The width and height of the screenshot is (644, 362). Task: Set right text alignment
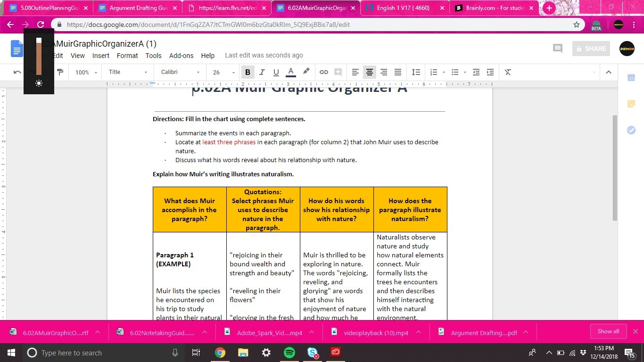pyautogui.click(x=384, y=72)
